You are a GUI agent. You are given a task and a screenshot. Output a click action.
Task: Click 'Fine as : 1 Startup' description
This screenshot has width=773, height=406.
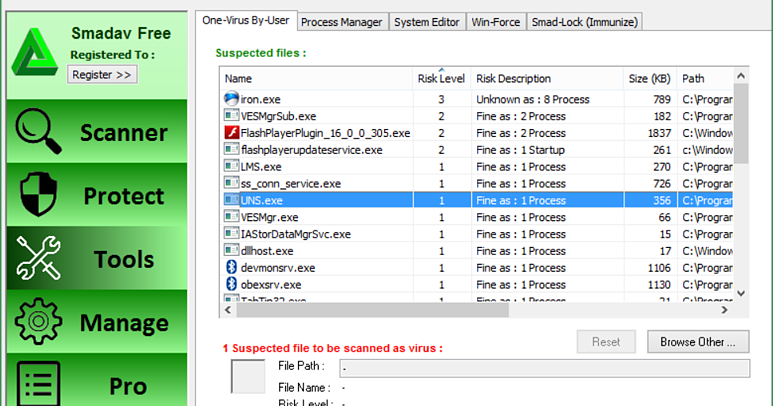coord(520,150)
